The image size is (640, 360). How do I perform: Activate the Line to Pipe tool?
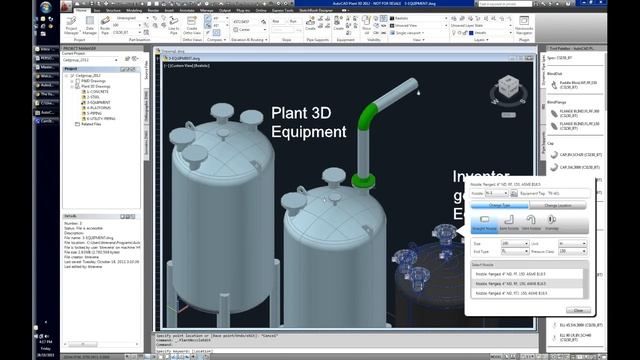pos(173,25)
